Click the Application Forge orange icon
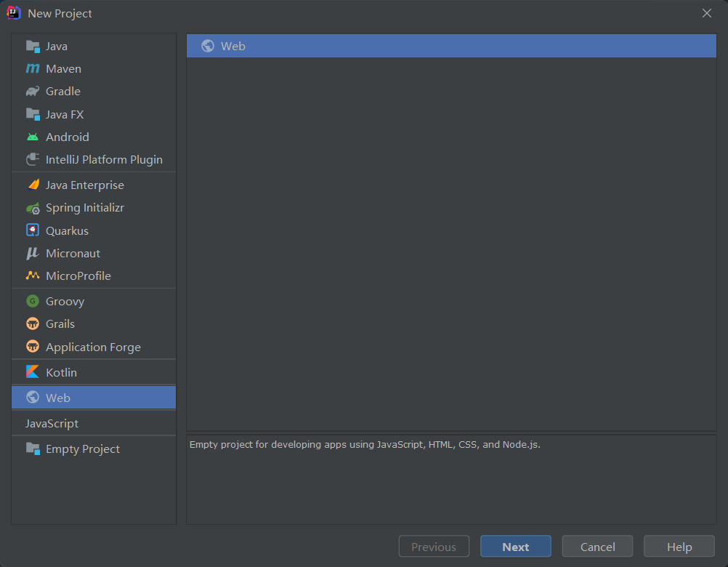 [x=33, y=347]
